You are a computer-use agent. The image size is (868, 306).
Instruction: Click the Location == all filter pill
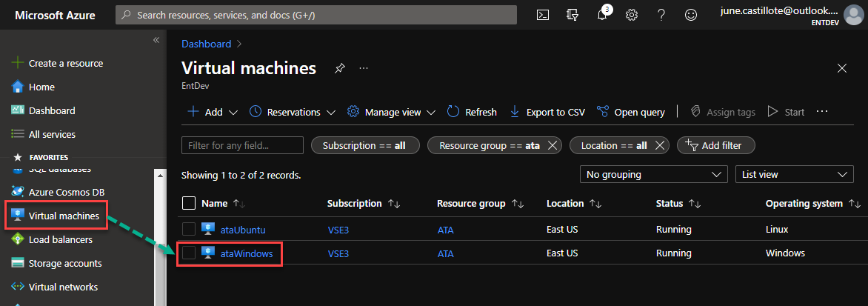pyautogui.click(x=614, y=145)
